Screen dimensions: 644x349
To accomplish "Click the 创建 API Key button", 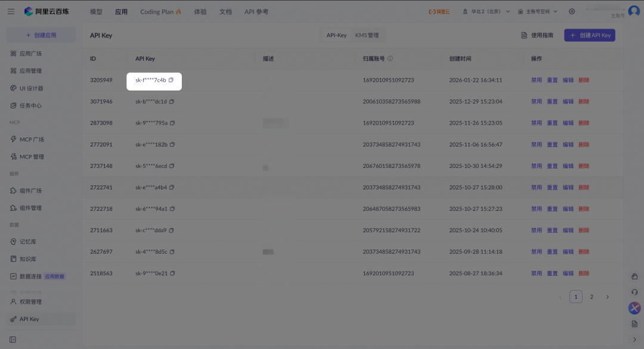I will pos(589,35).
